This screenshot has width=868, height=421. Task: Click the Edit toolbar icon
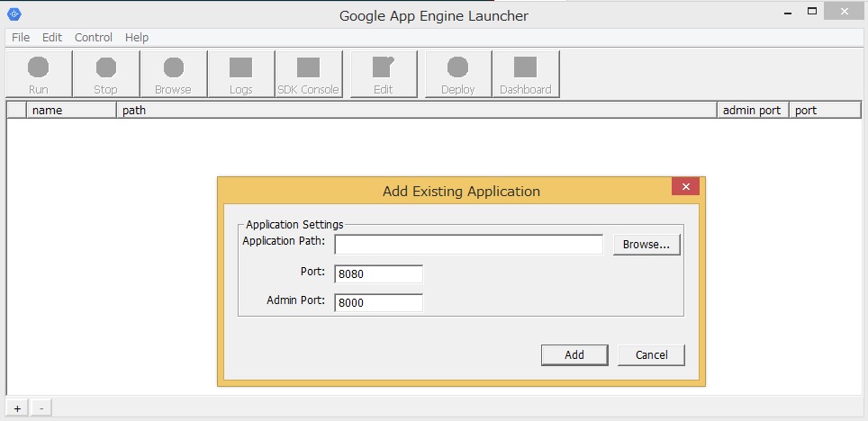pos(384,74)
